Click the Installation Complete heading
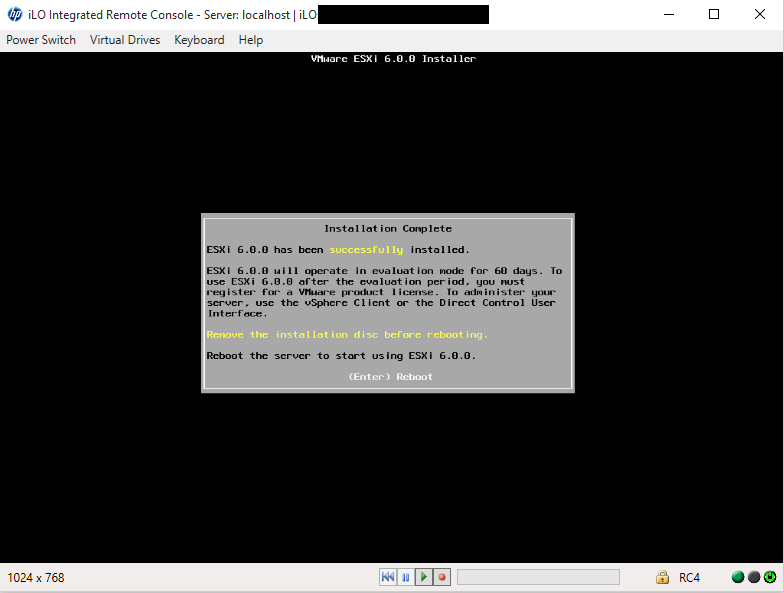The width and height of the screenshot is (784, 593). [388, 228]
